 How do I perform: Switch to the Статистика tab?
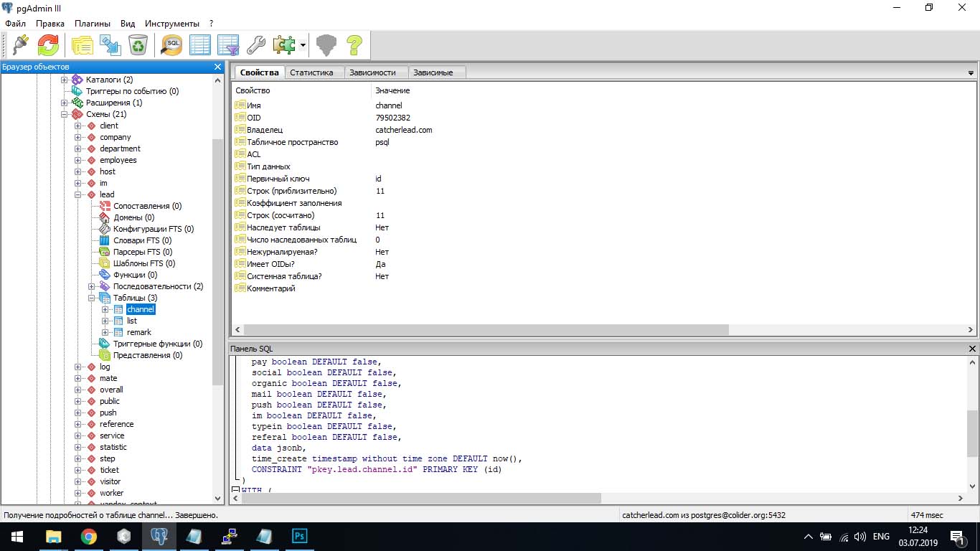coord(311,72)
